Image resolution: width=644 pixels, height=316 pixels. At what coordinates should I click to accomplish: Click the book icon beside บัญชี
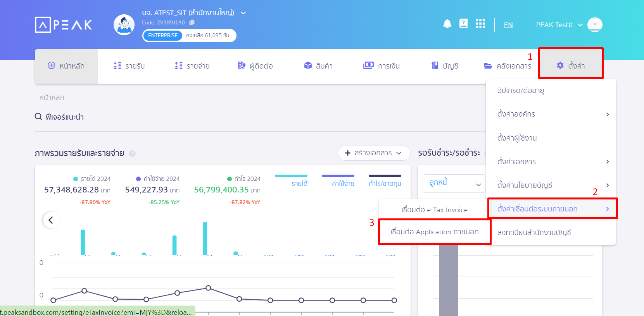click(x=435, y=65)
